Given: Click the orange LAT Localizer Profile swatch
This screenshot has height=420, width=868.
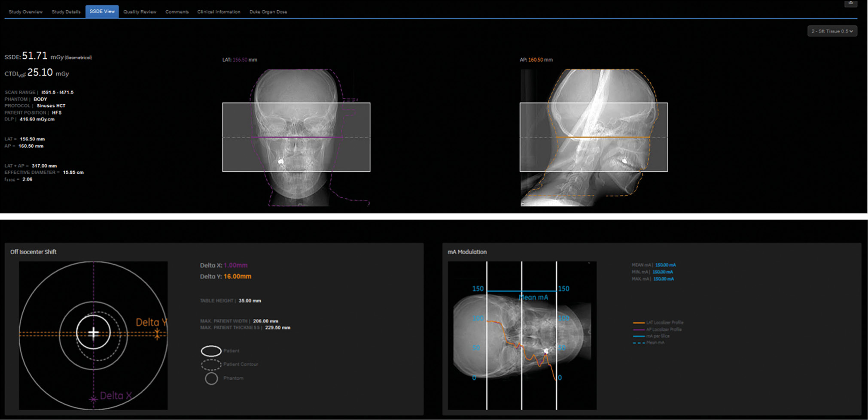Looking at the screenshot, I should pos(639,323).
